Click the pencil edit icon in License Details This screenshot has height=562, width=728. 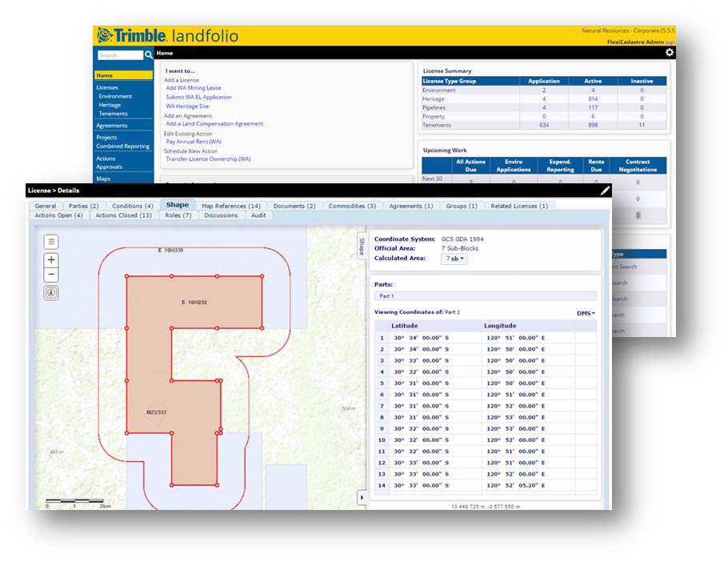[605, 191]
